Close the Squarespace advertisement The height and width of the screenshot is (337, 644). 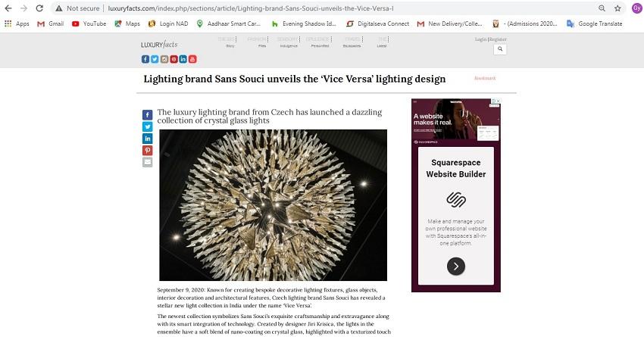[499, 101]
